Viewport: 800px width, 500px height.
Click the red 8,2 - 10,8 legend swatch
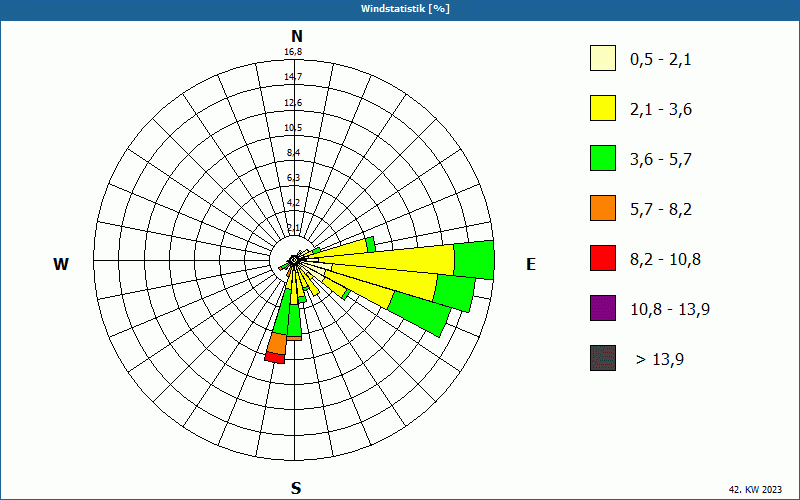(x=603, y=258)
